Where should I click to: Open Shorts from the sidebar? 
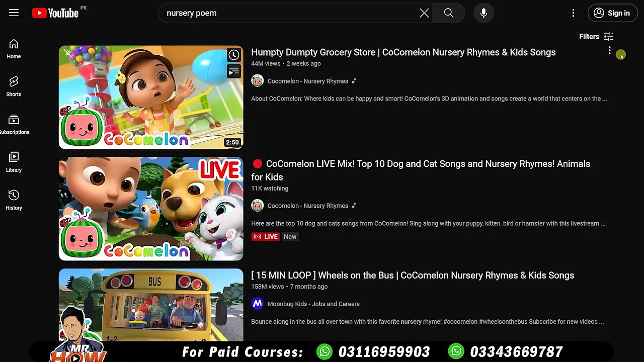pos(14,87)
